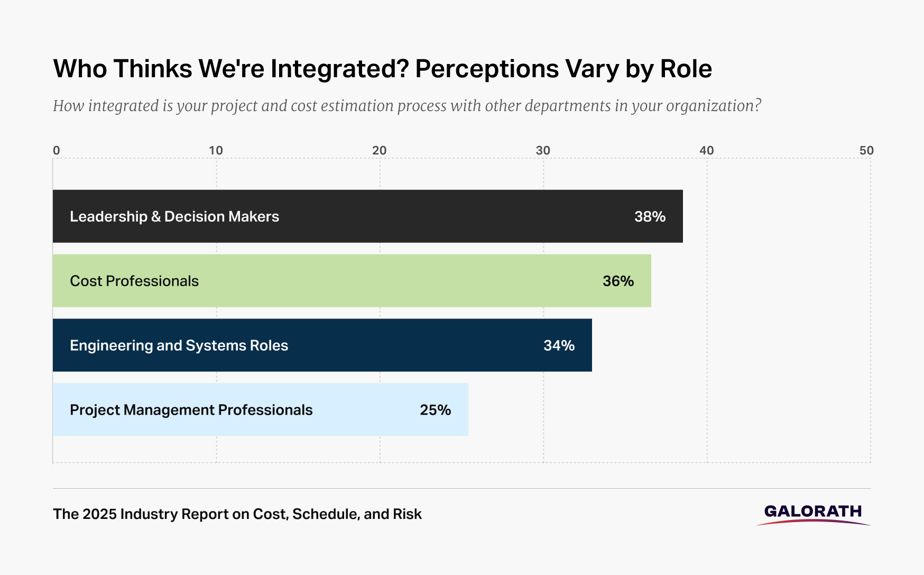Image resolution: width=924 pixels, height=575 pixels.
Task: Select the 36% value on the green bar
Action: point(618,281)
